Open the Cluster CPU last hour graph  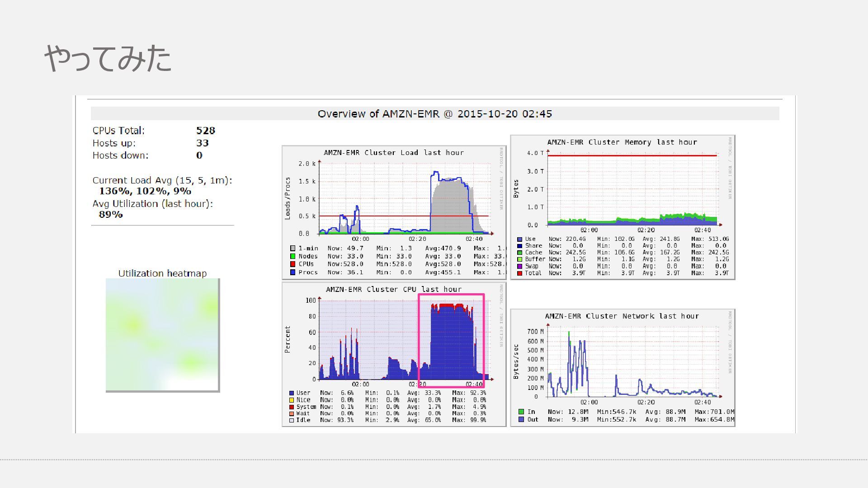(362, 339)
